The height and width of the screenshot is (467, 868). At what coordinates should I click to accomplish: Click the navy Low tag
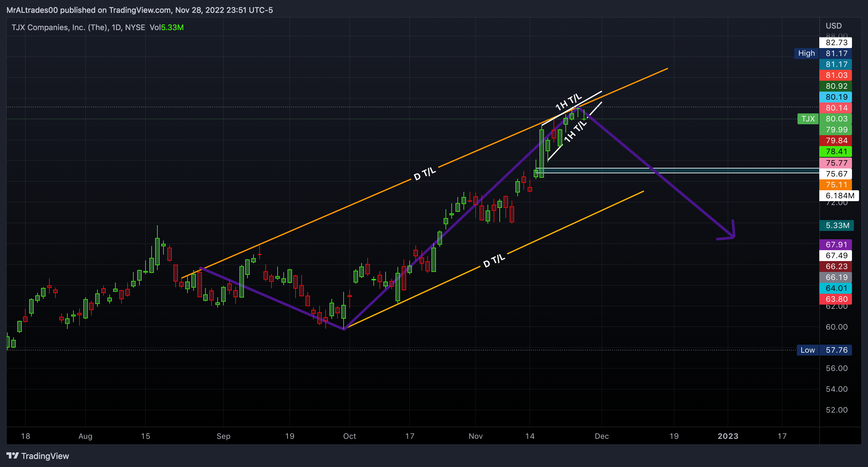click(808, 350)
